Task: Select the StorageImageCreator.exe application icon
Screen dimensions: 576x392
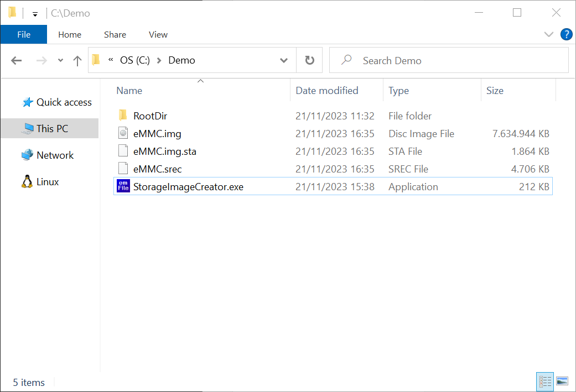Action: click(x=123, y=186)
